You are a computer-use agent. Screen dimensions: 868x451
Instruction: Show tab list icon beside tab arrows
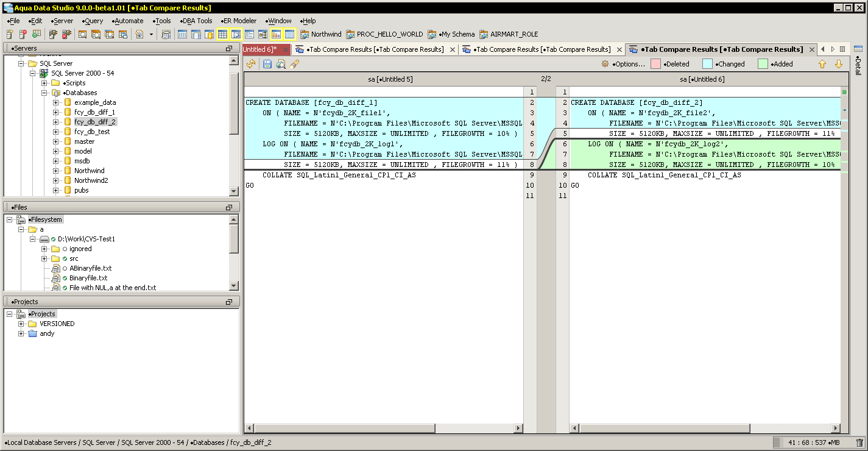click(842, 49)
